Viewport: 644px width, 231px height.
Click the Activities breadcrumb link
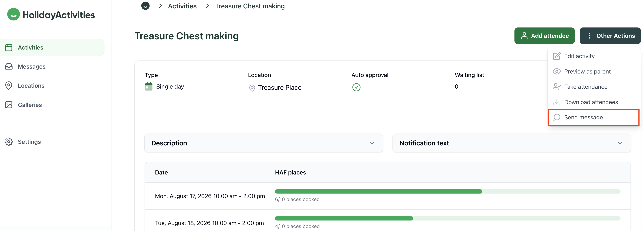coord(182,6)
